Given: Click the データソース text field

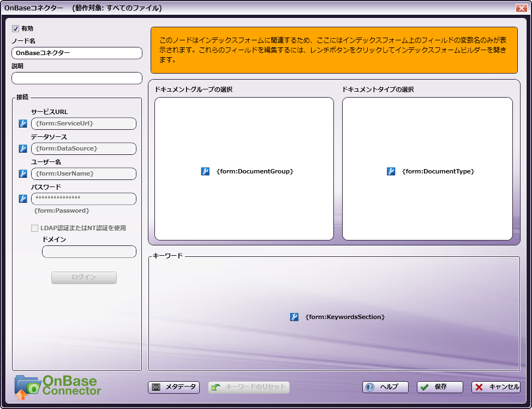Looking at the screenshot, I should 84,148.
